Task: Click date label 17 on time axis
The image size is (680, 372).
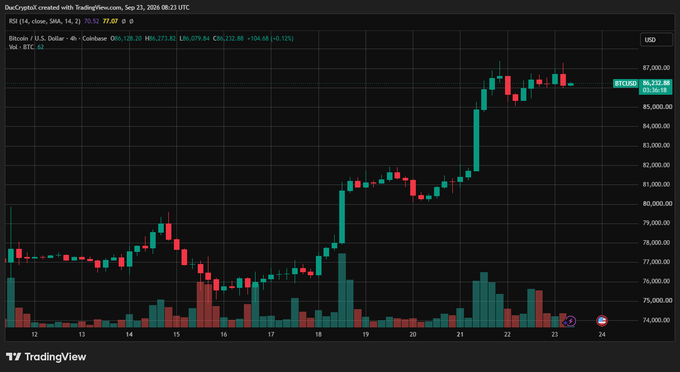Action: (x=271, y=335)
